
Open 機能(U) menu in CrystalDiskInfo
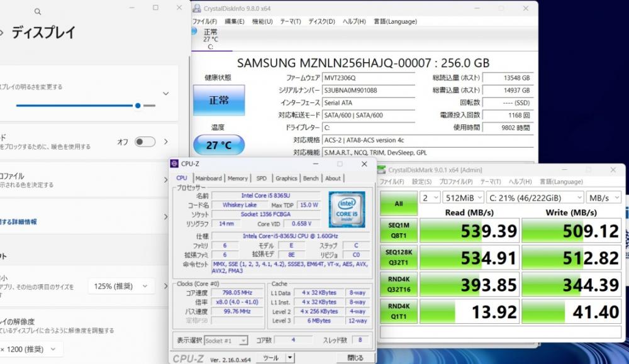[x=262, y=21]
